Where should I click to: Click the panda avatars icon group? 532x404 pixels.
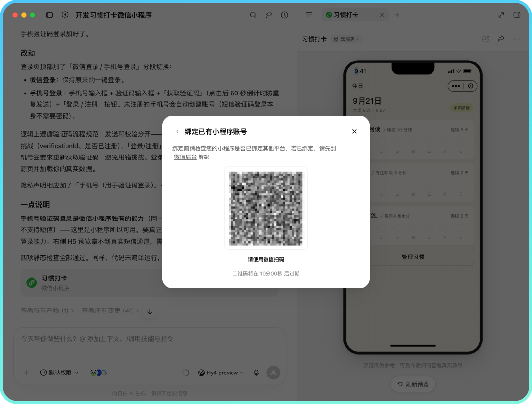tap(99, 373)
